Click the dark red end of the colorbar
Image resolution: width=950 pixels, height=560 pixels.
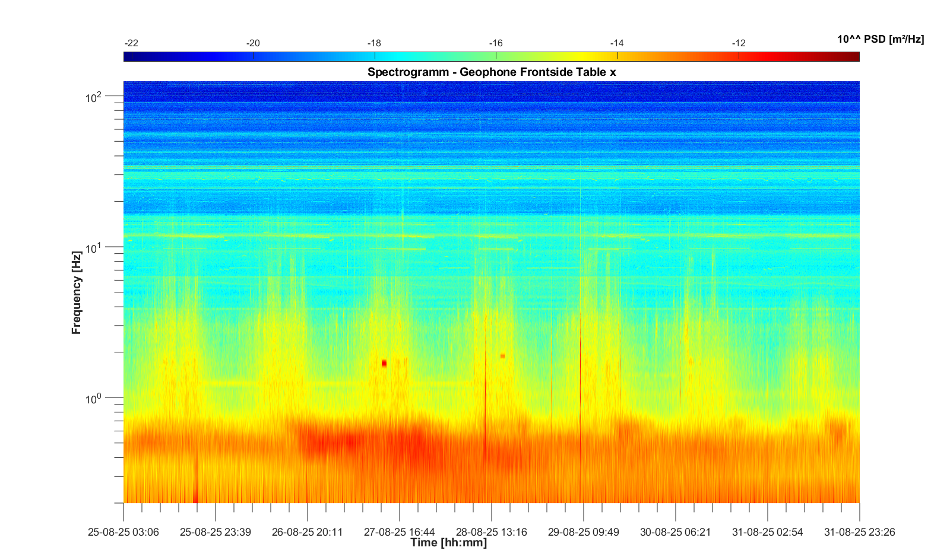coord(853,56)
